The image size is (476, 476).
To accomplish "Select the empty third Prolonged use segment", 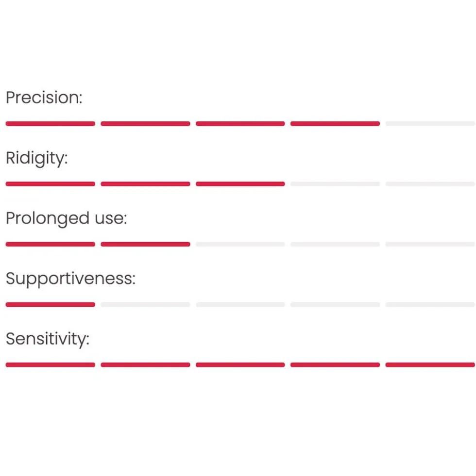I will point(240,245).
